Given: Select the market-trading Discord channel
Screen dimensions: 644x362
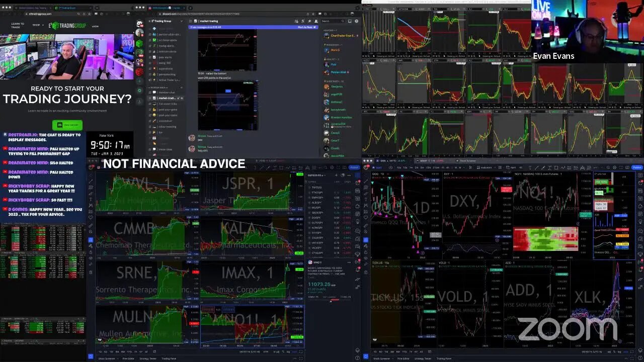Looking at the screenshot, I should (166, 98).
